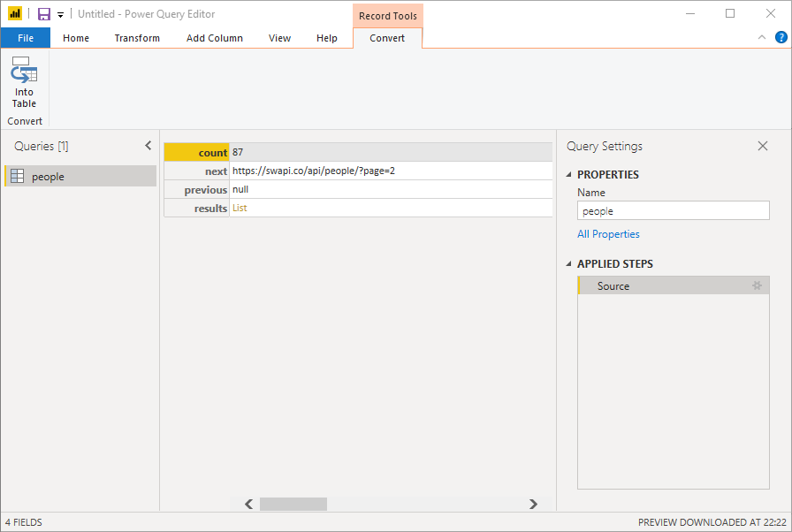Viewport: 792px width, 532px height.
Task: Select the previous field name cell
Action: pyautogui.click(x=196, y=190)
